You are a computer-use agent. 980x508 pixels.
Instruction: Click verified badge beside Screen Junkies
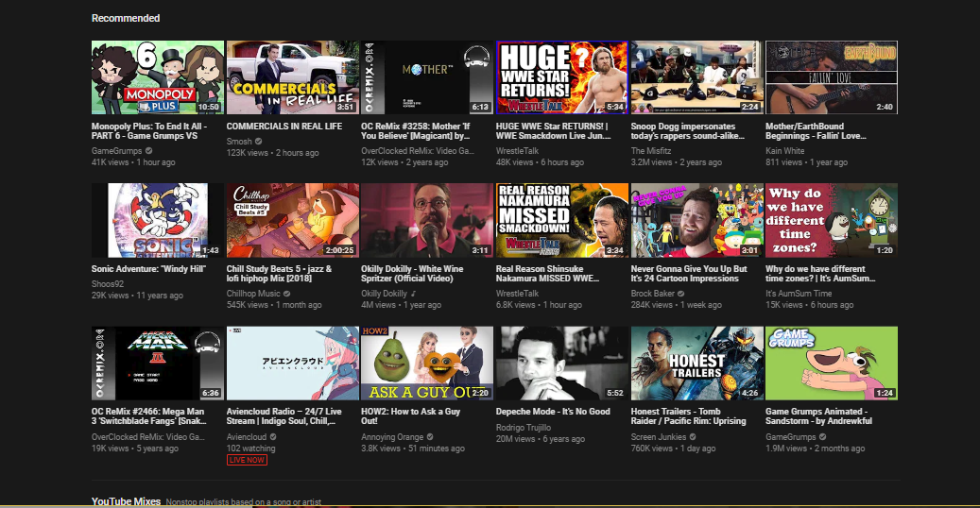pyautogui.click(x=693, y=437)
